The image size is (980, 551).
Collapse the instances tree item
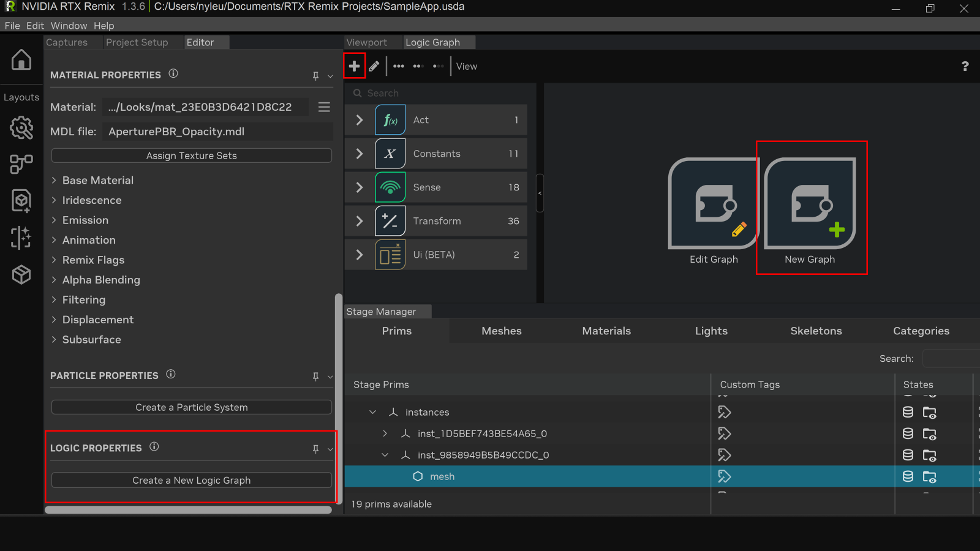coord(372,412)
